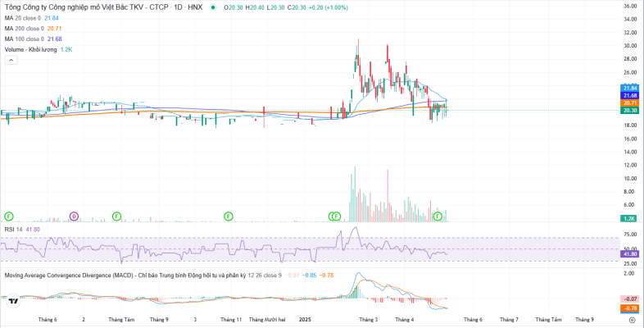Screen dimensions: 644x328
Task: Click the F event marker above Tháng Tám 2024
Action: (x=117, y=216)
